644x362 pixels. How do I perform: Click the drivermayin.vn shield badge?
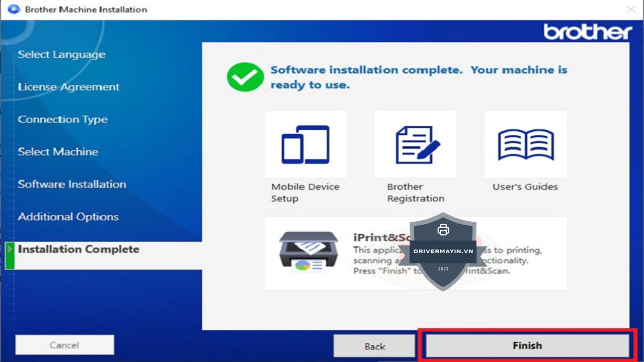pyautogui.click(x=443, y=251)
